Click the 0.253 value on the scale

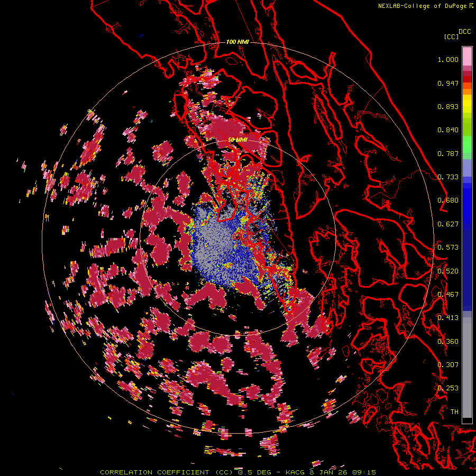[448, 388]
